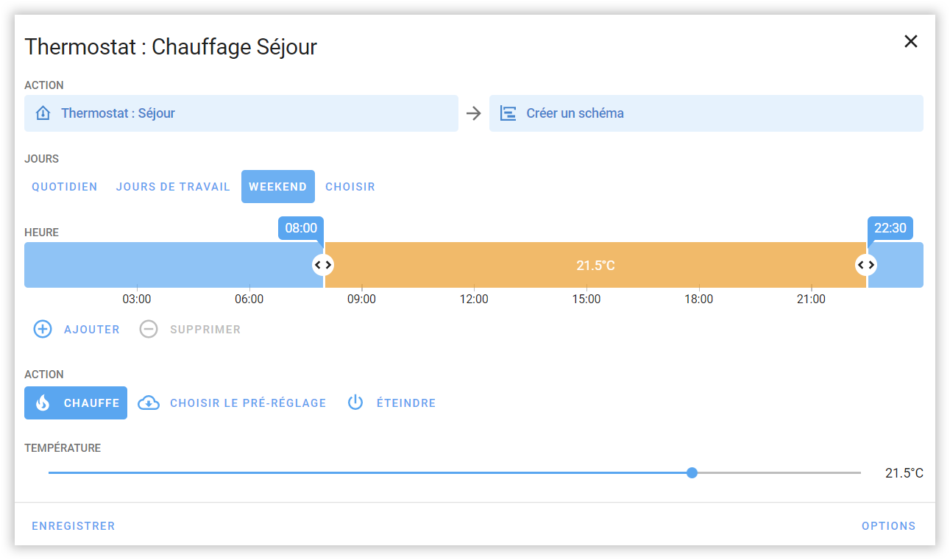Click the power icon beside Éteindre
This screenshot has height=560, width=950.
[355, 403]
